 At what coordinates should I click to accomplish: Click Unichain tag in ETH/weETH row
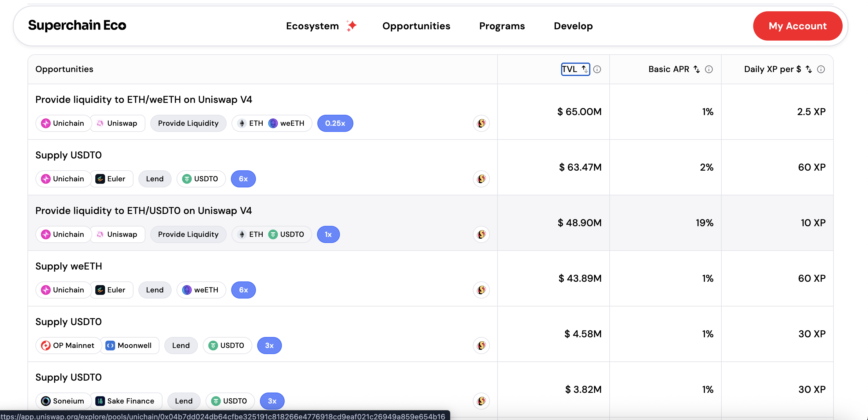63,123
